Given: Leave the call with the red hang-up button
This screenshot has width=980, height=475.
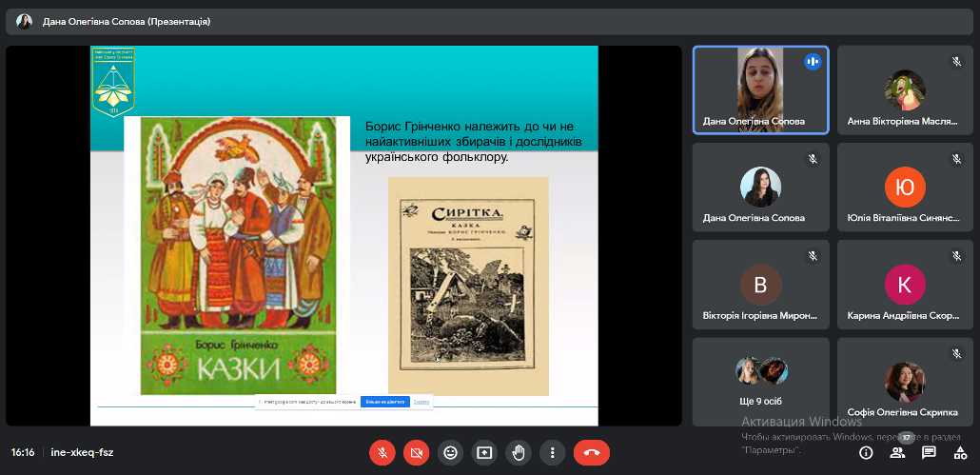Looking at the screenshot, I should pos(592,452).
